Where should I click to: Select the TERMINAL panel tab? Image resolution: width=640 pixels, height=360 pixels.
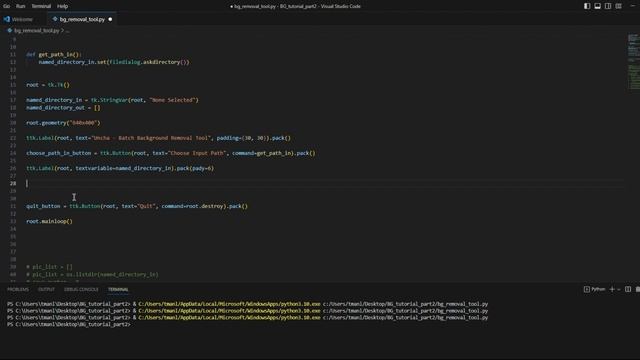[118, 289]
